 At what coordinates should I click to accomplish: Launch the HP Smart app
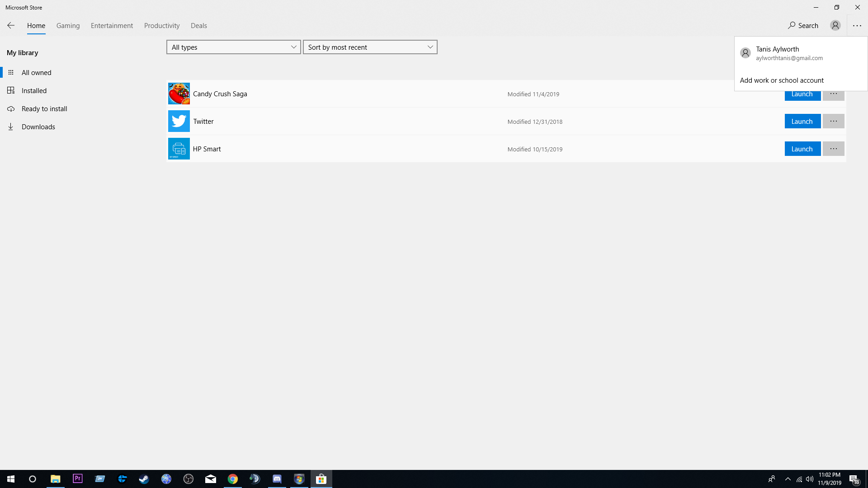tap(802, 149)
